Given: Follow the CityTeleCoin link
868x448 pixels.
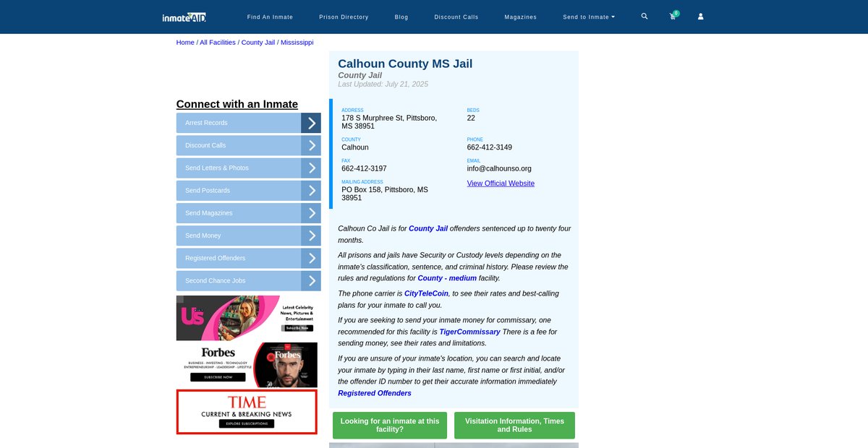Looking at the screenshot, I should pos(426,293).
